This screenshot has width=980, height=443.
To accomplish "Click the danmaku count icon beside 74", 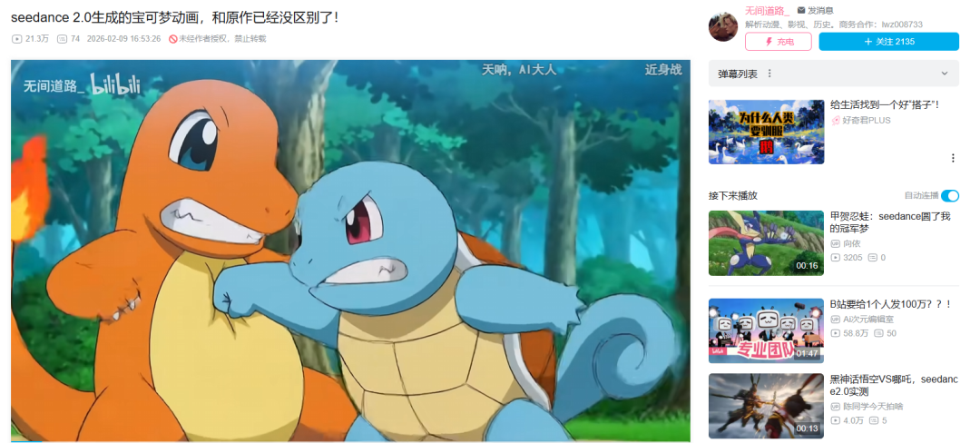I will coord(62,39).
